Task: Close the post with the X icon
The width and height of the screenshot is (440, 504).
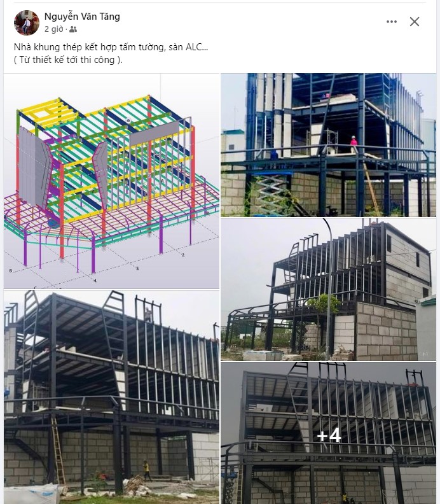Action: pyautogui.click(x=415, y=22)
